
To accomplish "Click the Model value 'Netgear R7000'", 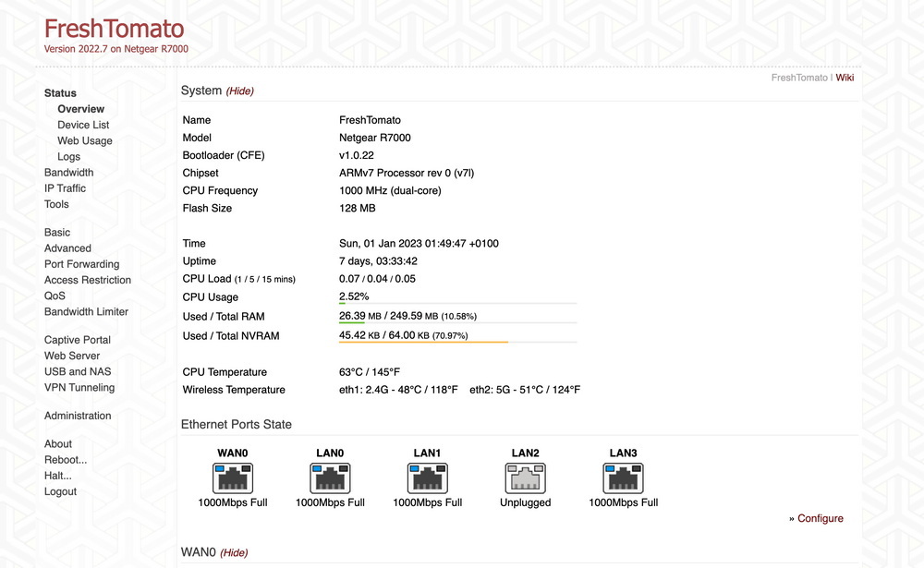I will (x=375, y=138).
